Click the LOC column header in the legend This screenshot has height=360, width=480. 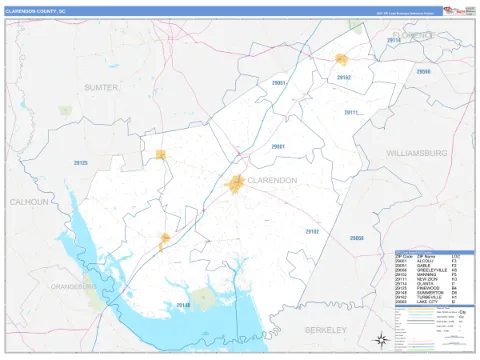tap(456, 257)
